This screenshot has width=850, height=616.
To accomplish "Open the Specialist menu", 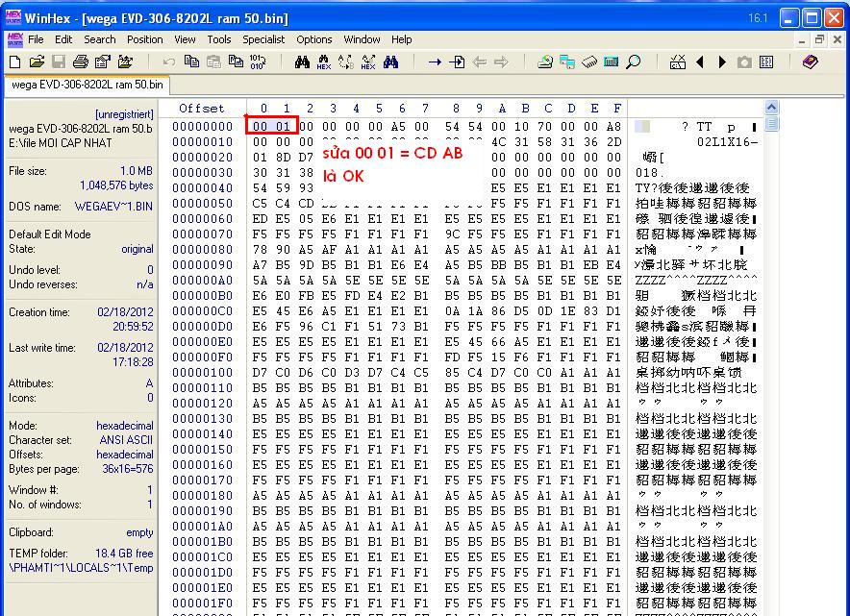I will pos(263,39).
